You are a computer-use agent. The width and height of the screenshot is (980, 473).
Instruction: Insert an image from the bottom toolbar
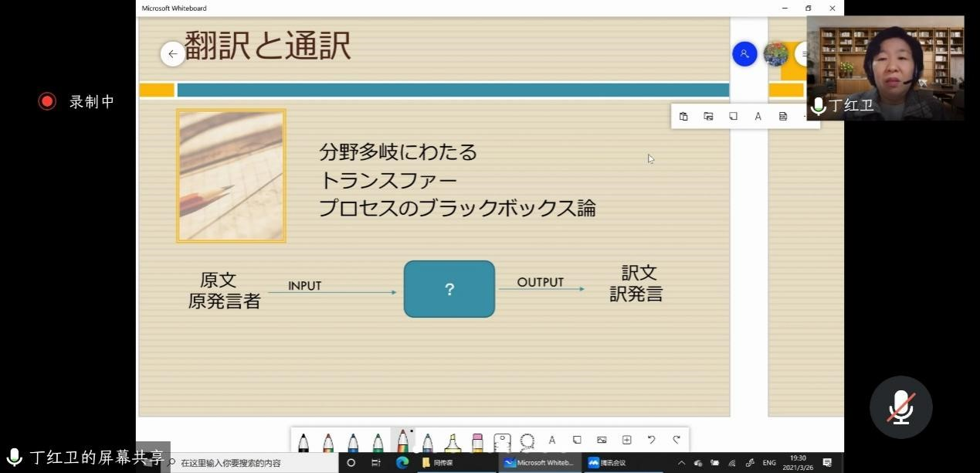602,440
